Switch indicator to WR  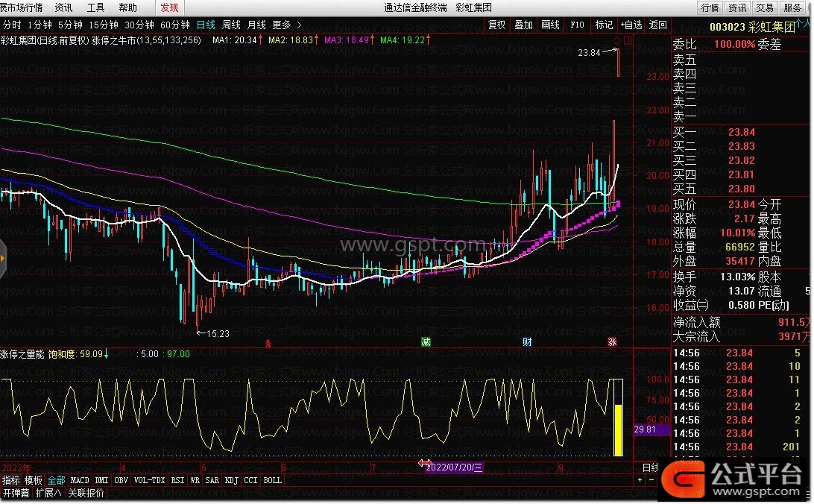(x=195, y=480)
